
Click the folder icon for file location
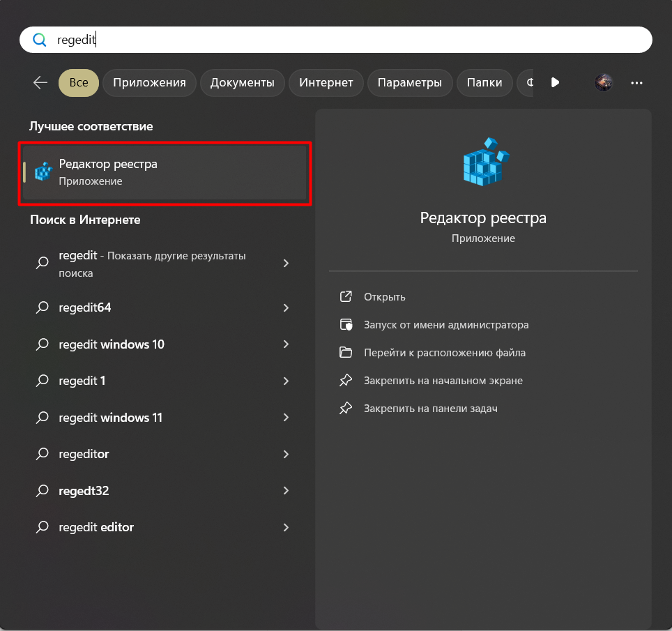pos(346,352)
